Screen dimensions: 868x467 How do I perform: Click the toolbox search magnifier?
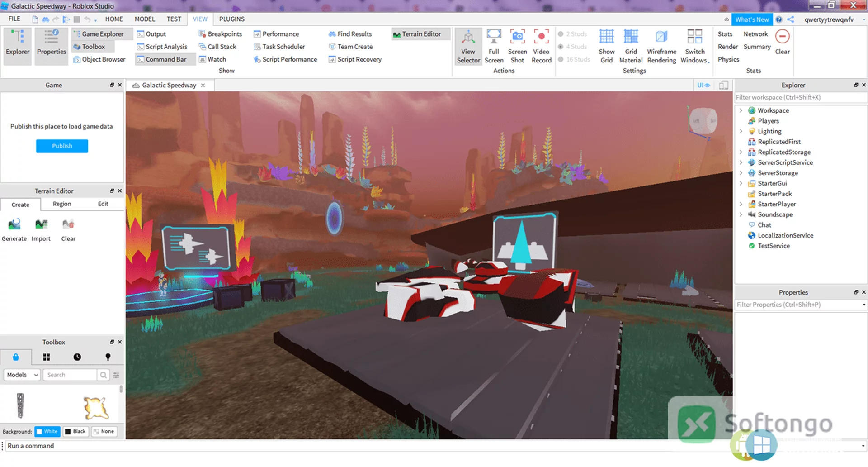[x=104, y=375]
